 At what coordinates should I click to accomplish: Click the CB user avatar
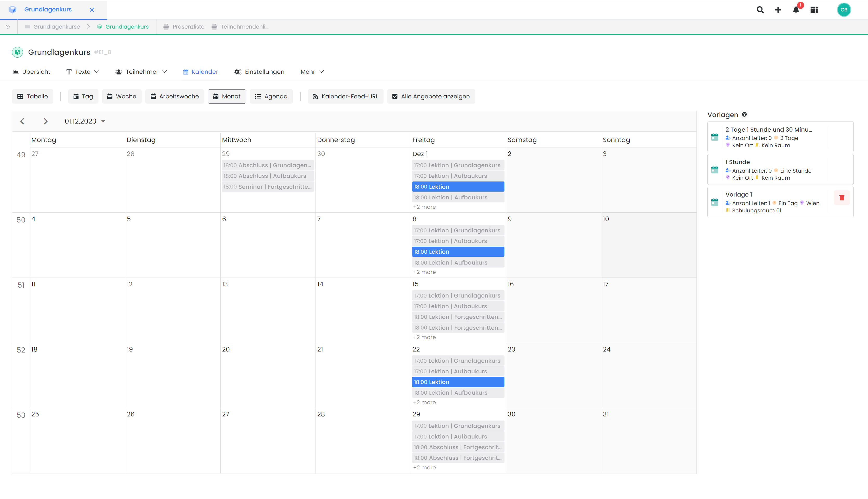(x=844, y=10)
